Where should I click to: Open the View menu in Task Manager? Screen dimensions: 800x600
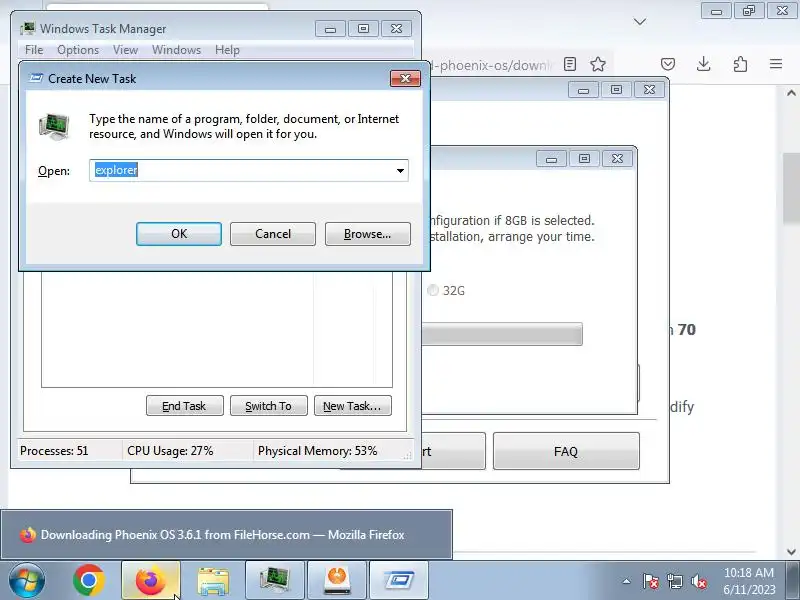tap(126, 50)
